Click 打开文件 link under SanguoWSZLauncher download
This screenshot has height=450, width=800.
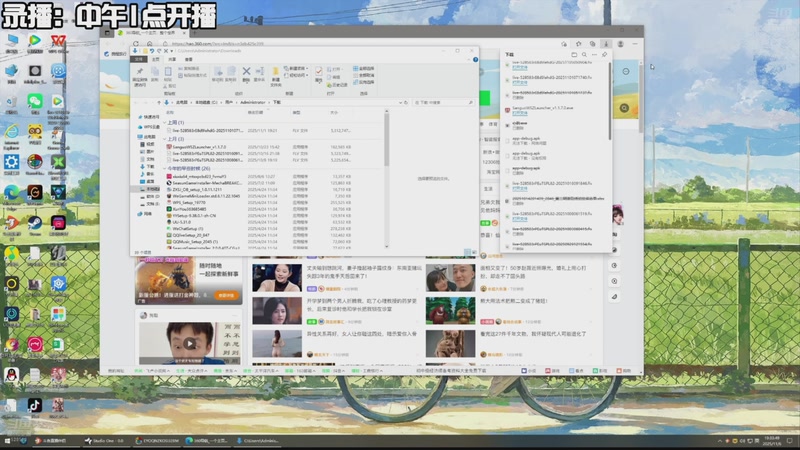519,113
